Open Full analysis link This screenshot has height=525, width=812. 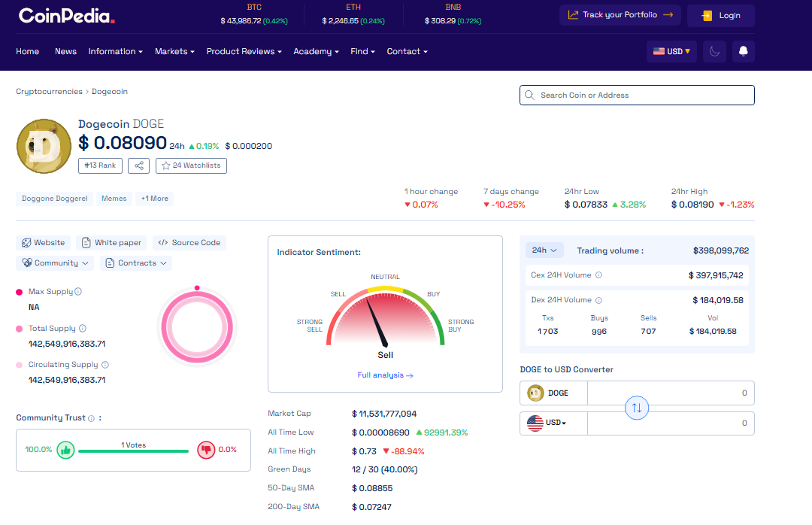point(385,375)
